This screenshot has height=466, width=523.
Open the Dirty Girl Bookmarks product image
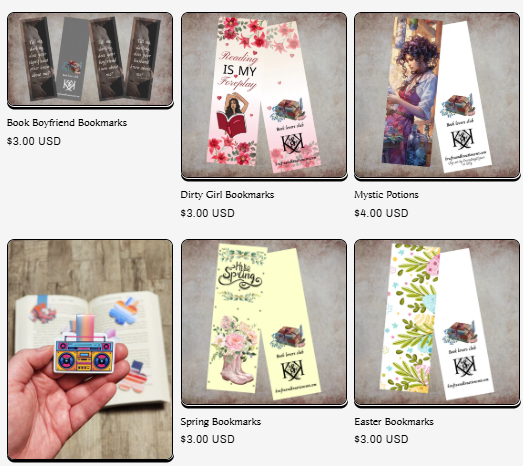tap(264, 96)
